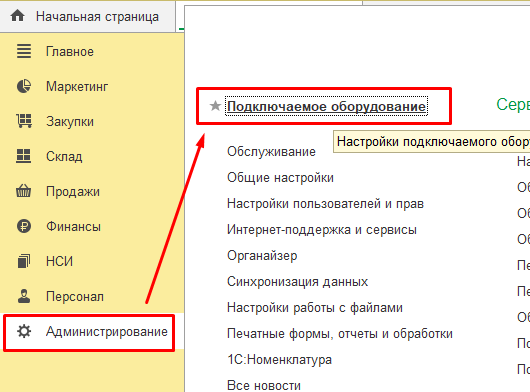
Task: Click the Закупки shopping cart icon
Action: tap(24, 121)
